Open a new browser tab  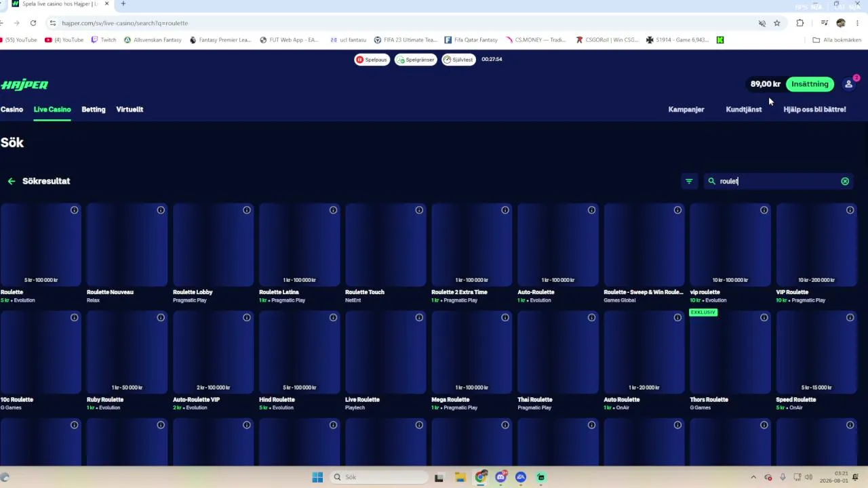(x=123, y=4)
